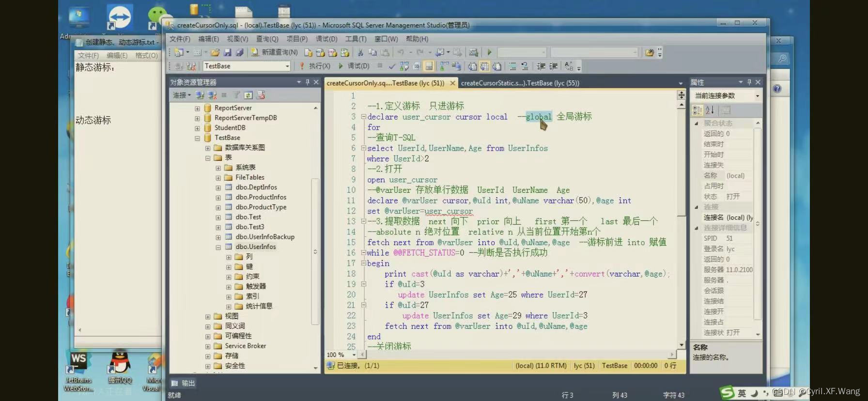
Task: Click the Cut scissors icon
Action: point(360,52)
